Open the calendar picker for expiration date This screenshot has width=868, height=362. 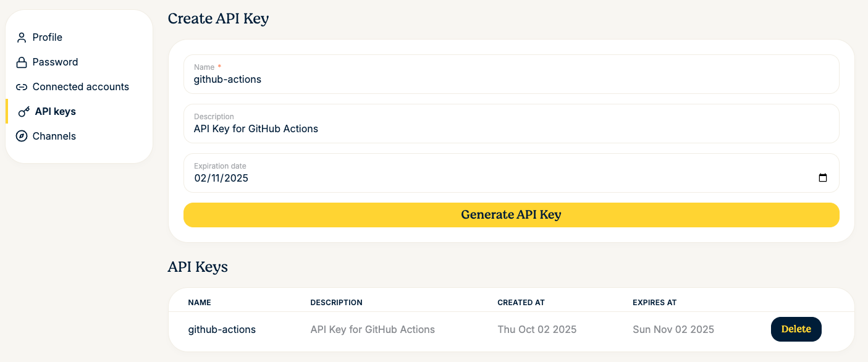822,178
